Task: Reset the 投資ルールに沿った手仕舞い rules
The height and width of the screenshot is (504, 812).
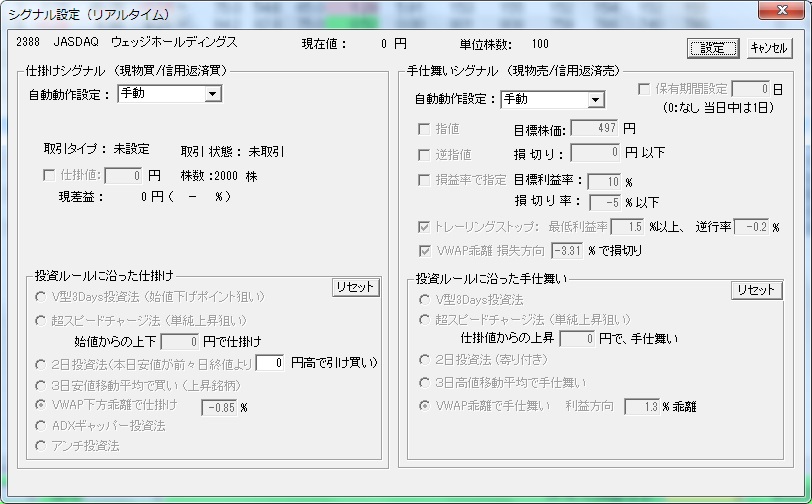Action: click(756, 290)
